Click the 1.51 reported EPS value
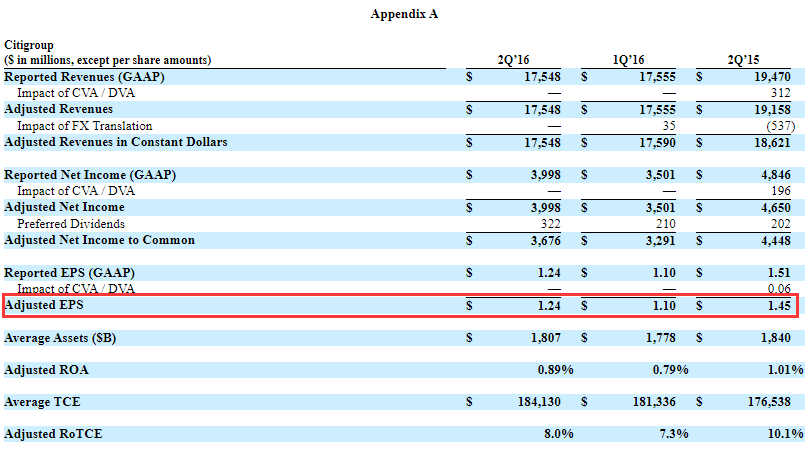Viewport: 811px width, 456px height. point(779,273)
